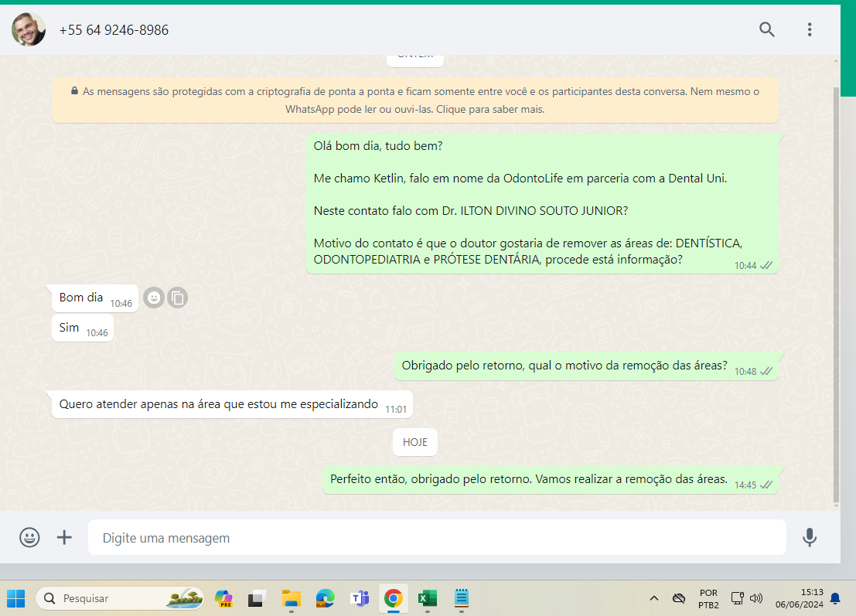Open contact info for +55 64 9246-8986
Screen dimensions: 856x616
click(x=114, y=30)
